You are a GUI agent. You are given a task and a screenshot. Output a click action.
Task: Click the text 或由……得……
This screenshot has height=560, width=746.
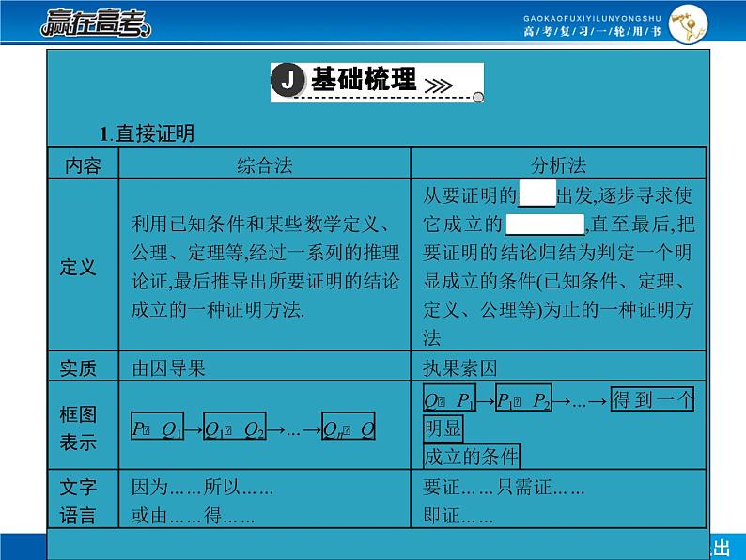coord(193,516)
